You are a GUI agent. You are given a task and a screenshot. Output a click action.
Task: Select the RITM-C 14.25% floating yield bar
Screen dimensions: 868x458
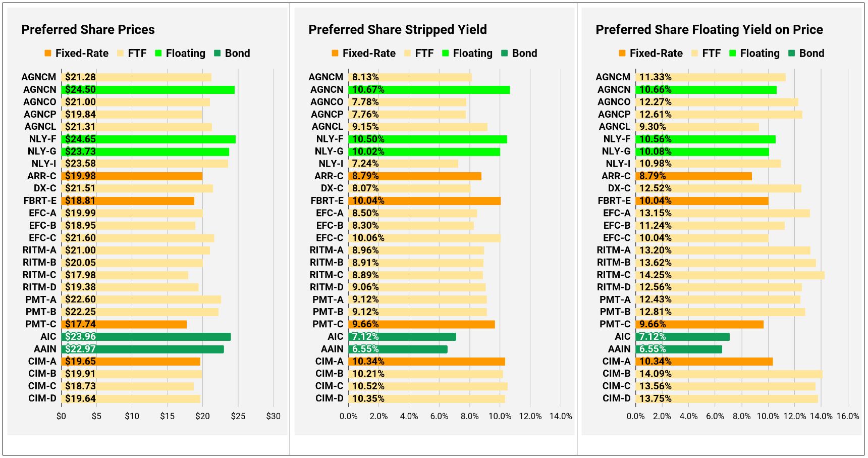click(730, 275)
